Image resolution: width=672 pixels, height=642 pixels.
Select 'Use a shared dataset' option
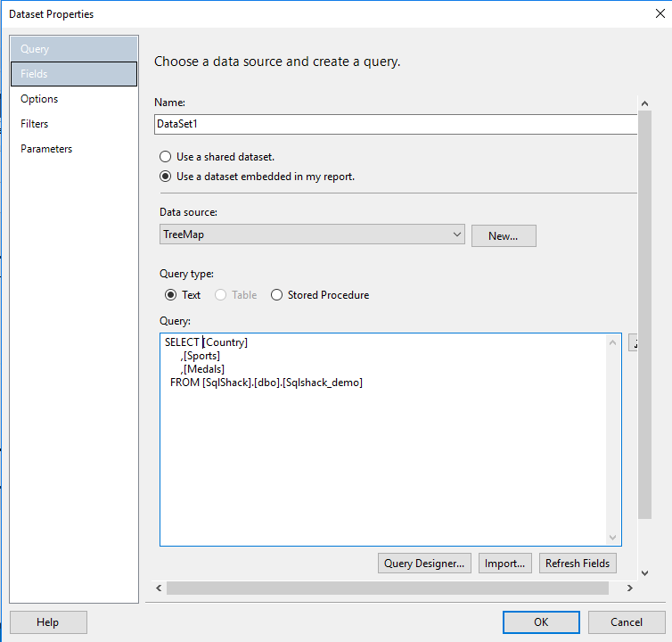(x=165, y=157)
